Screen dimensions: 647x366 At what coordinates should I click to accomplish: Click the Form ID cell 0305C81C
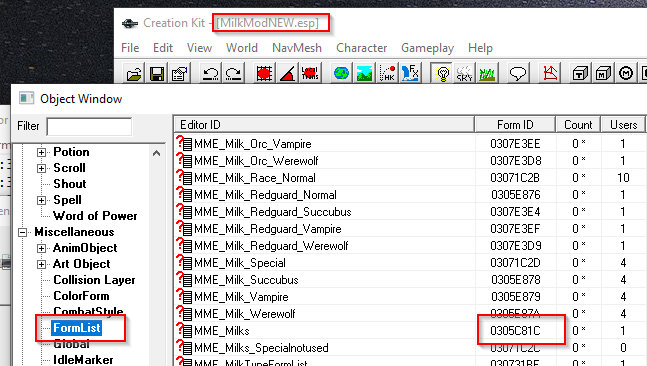tap(515, 331)
